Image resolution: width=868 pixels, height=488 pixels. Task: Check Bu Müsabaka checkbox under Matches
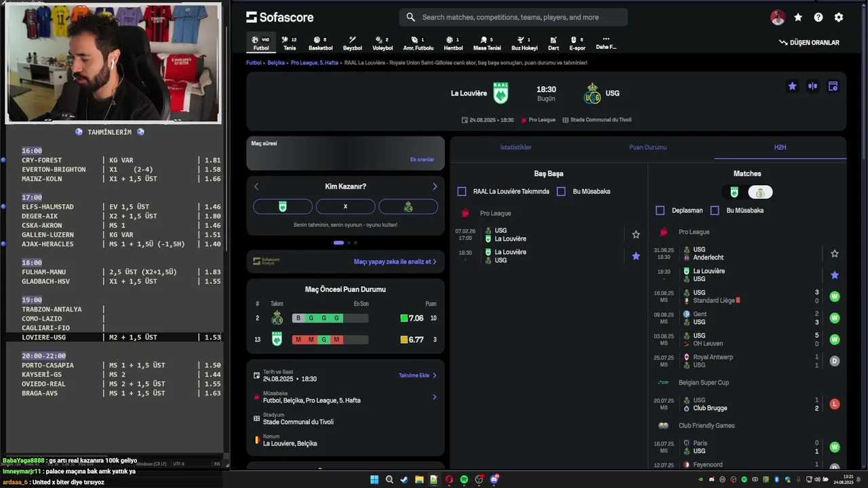pyautogui.click(x=714, y=211)
